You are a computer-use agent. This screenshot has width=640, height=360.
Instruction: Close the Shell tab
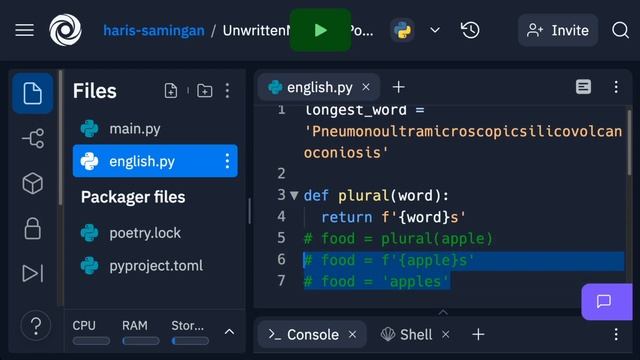(x=446, y=335)
